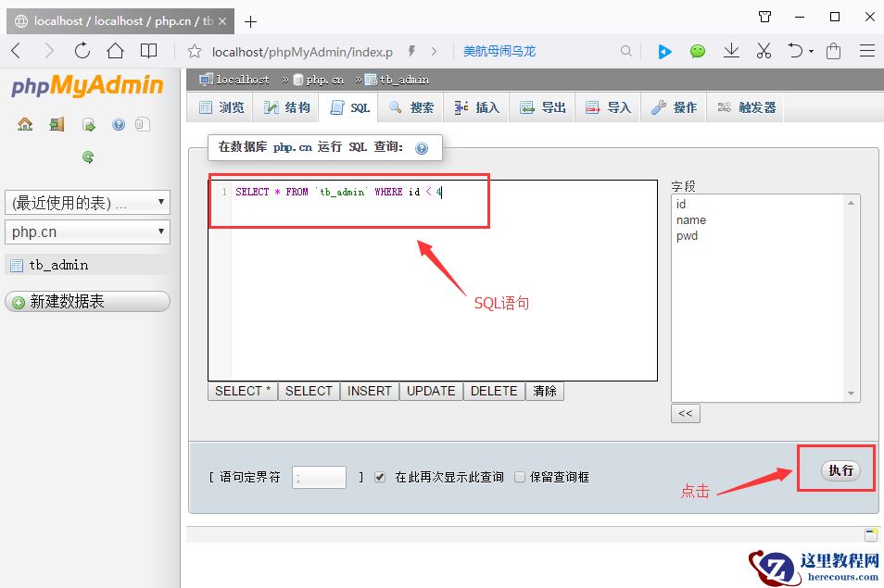Open the 导入 import tab
884x588 pixels.
coord(608,107)
